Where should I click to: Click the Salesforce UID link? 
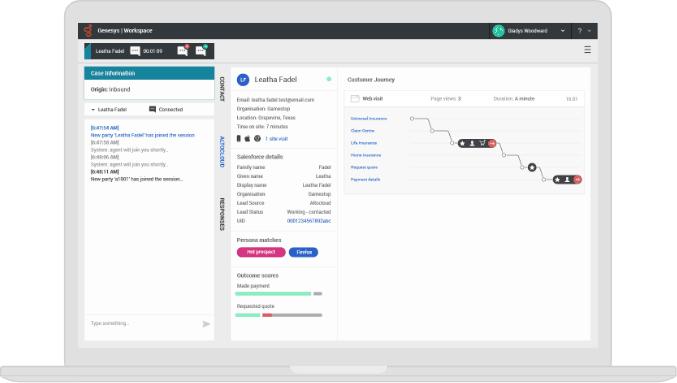[309, 221]
